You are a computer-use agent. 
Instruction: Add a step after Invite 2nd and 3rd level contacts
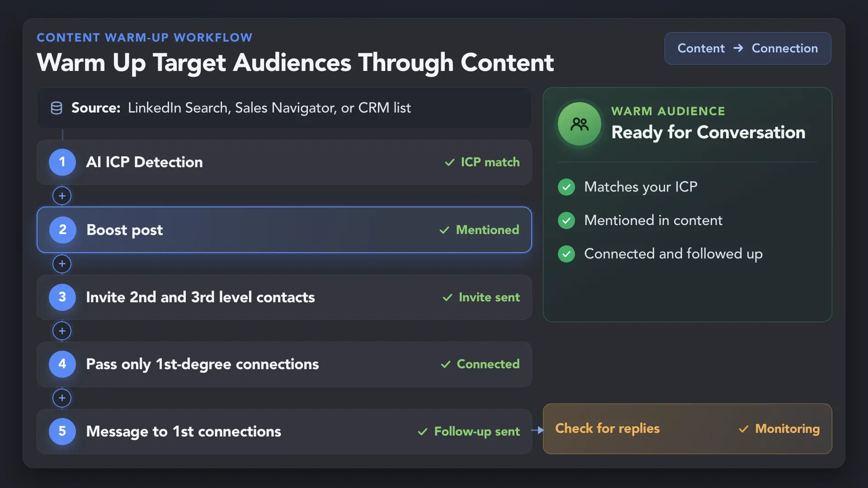(62, 331)
